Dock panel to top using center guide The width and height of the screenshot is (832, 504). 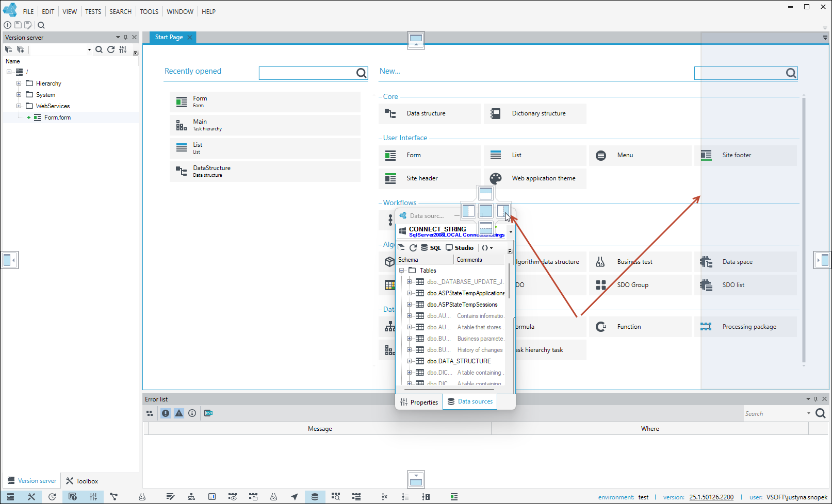[x=486, y=194]
